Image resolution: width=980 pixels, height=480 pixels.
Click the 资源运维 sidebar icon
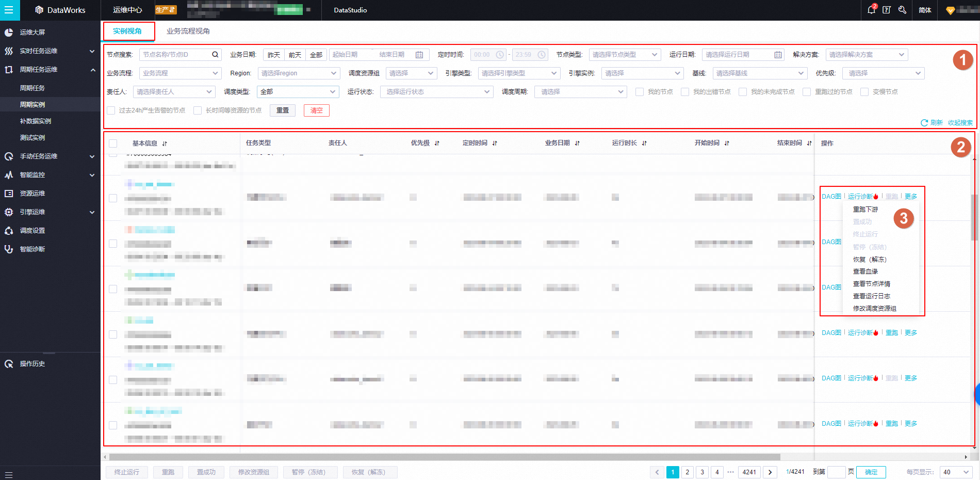[9, 194]
